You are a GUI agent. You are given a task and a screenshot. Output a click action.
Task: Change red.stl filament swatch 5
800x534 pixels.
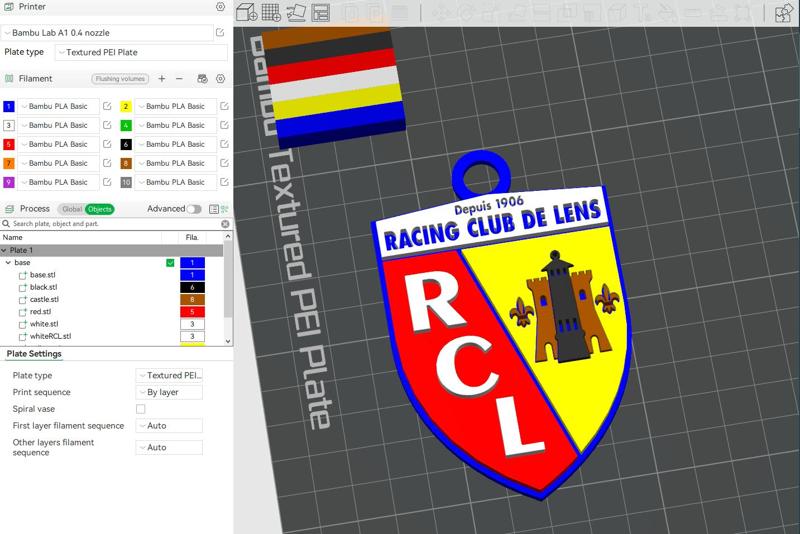pos(192,312)
